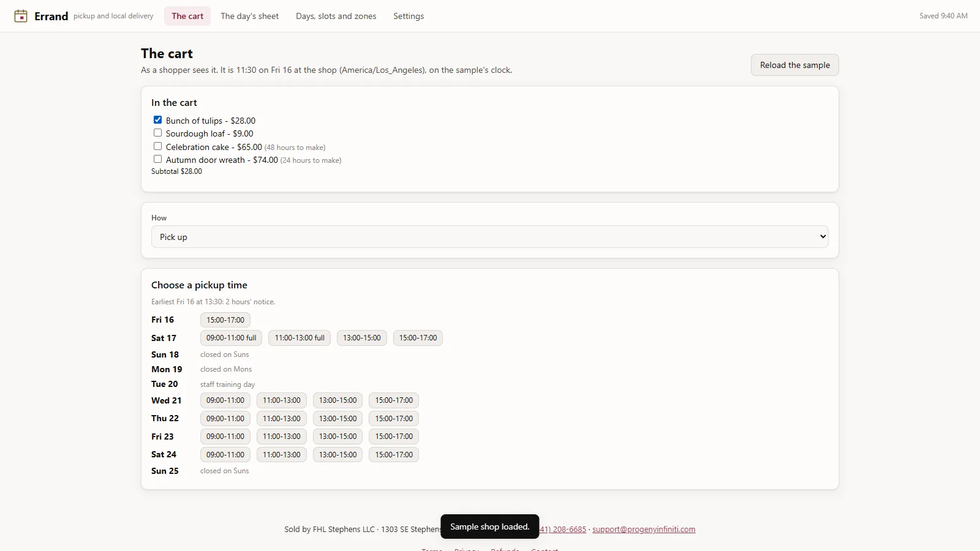Click the phone number link ending 208-6685
The height and width of the screenshot is (551, 980).
pyautogui.click(x=562, y=530)
